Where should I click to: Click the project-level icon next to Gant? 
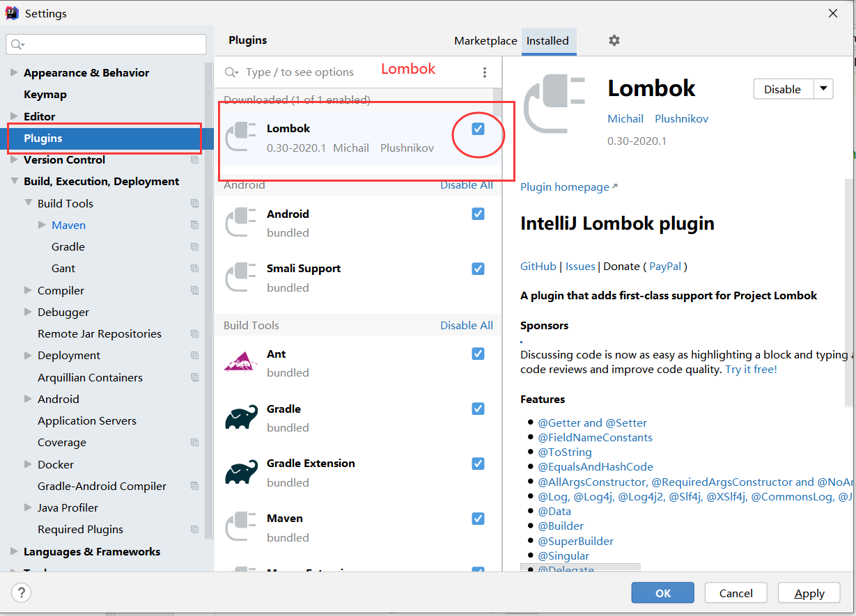click(x=194, y=269)
